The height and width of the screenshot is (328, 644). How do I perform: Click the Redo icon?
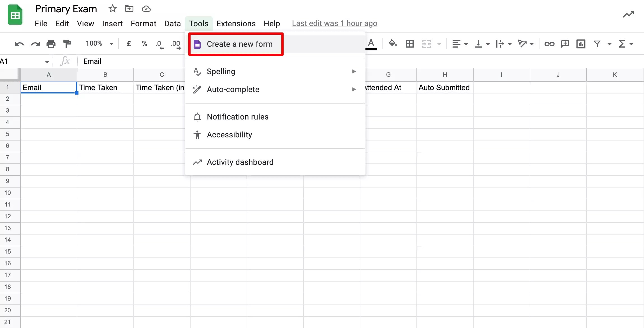tap(35, 44)
